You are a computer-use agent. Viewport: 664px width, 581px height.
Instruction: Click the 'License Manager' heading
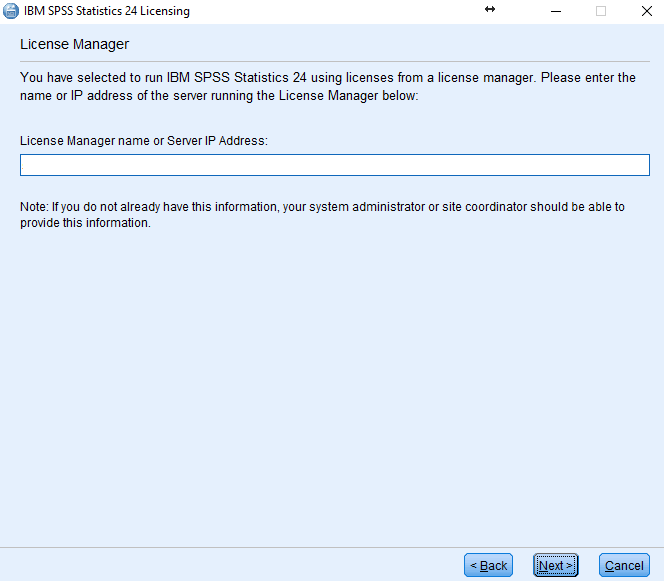75,44
